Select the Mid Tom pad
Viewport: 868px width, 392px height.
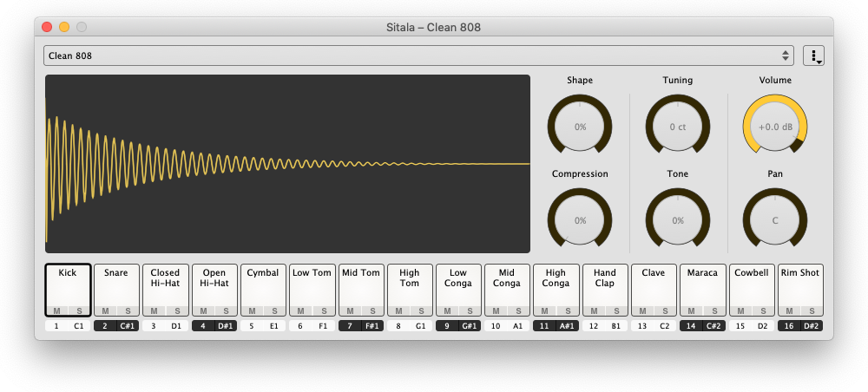361,288
